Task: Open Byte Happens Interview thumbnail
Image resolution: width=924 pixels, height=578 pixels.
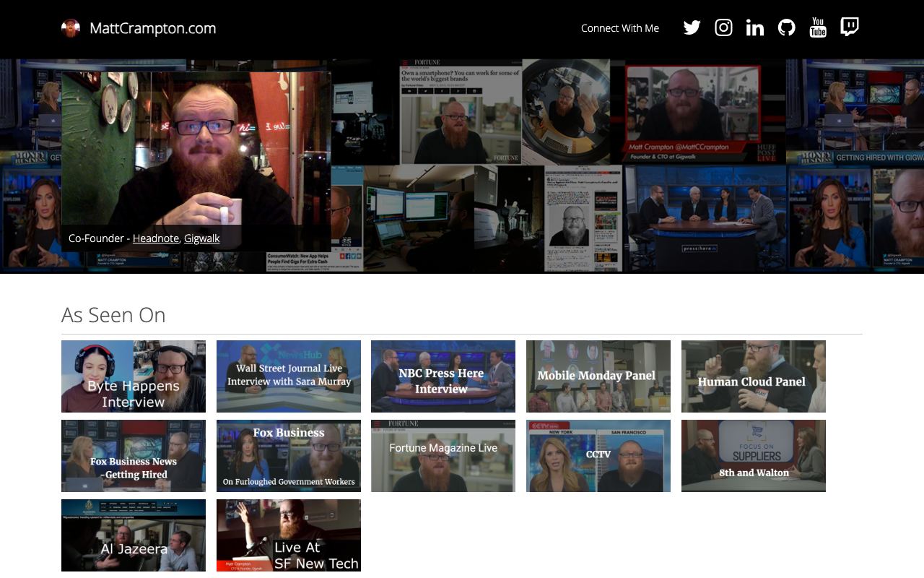Action: pyautogui.click(x=134, y=376)
